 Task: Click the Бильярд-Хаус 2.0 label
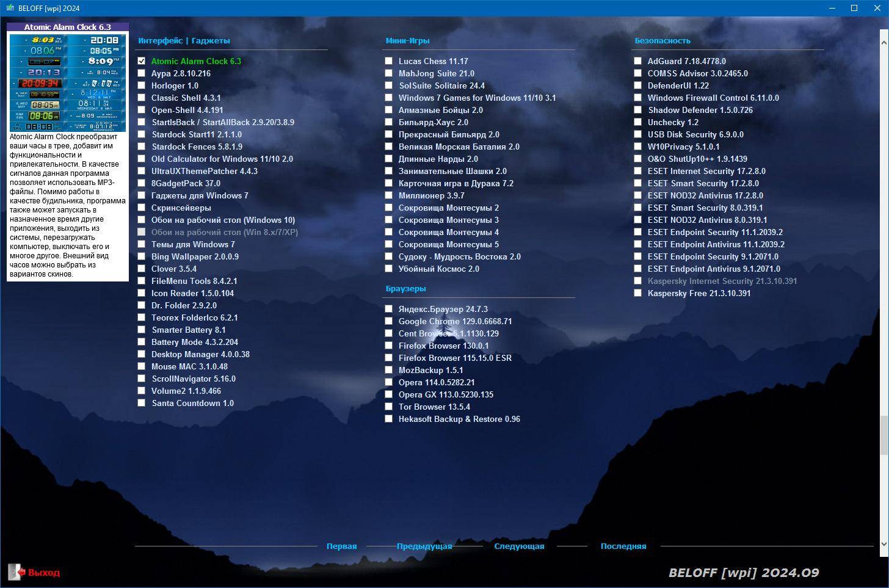tap(434, 122)
